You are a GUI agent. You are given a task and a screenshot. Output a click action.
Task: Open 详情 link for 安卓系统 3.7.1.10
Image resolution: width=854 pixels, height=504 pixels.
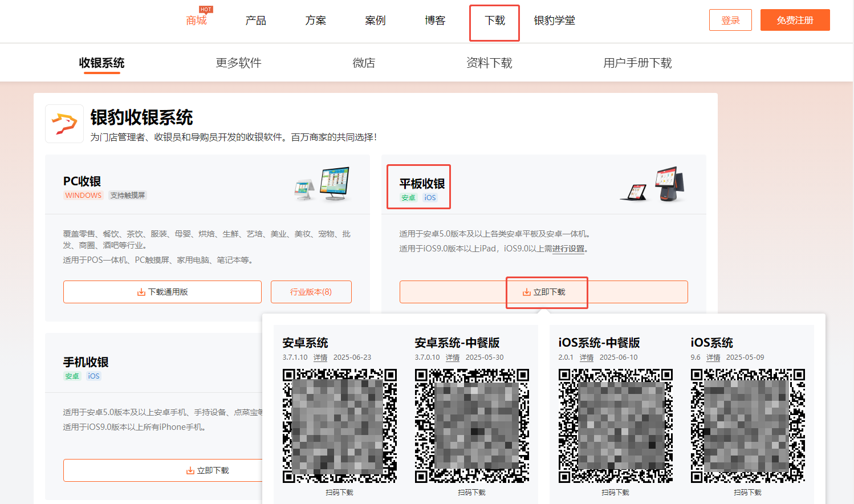pyautogui.click(x=320, y=357)
